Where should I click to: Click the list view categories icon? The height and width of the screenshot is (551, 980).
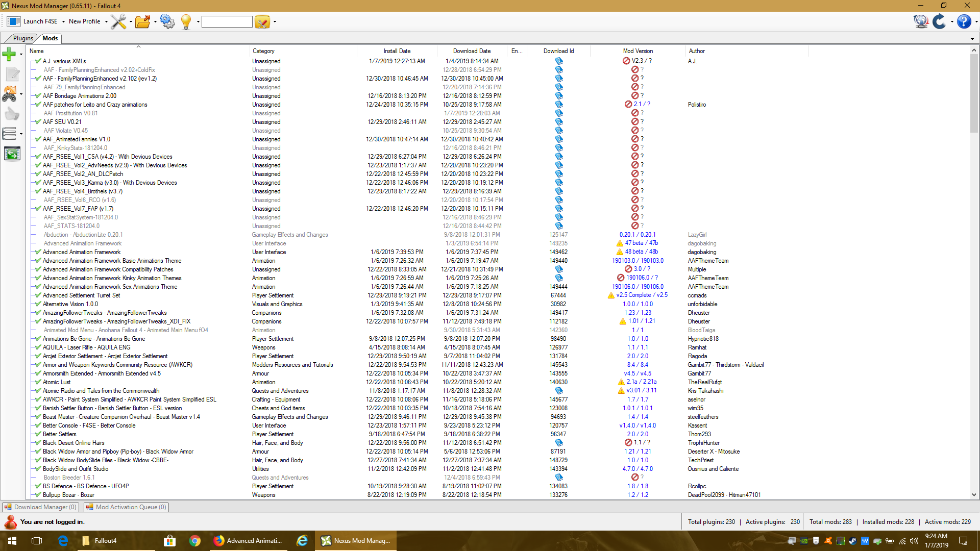(x=9, y=134)
